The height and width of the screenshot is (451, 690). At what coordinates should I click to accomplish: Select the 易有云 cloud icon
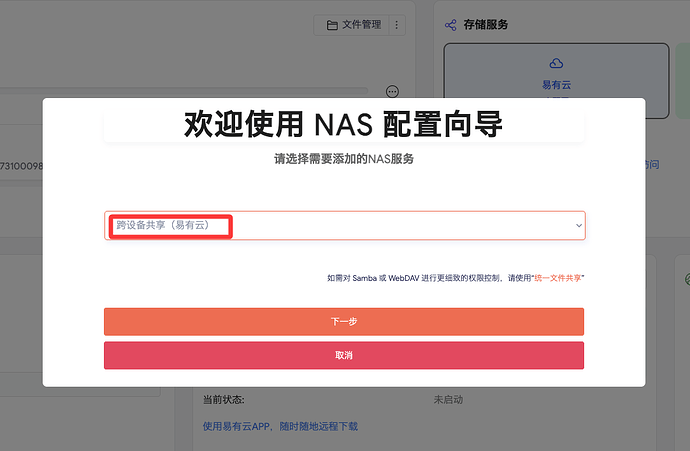557,64
